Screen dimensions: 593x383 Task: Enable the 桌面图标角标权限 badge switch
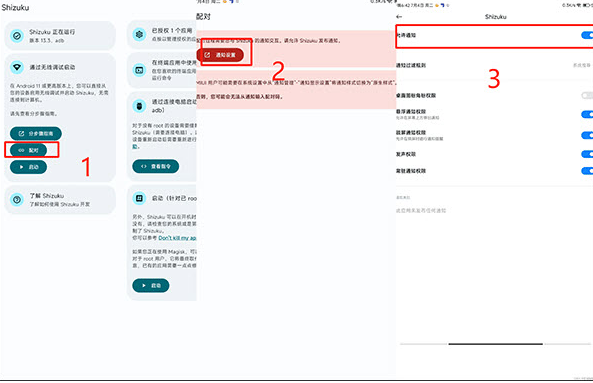point(587,95)
